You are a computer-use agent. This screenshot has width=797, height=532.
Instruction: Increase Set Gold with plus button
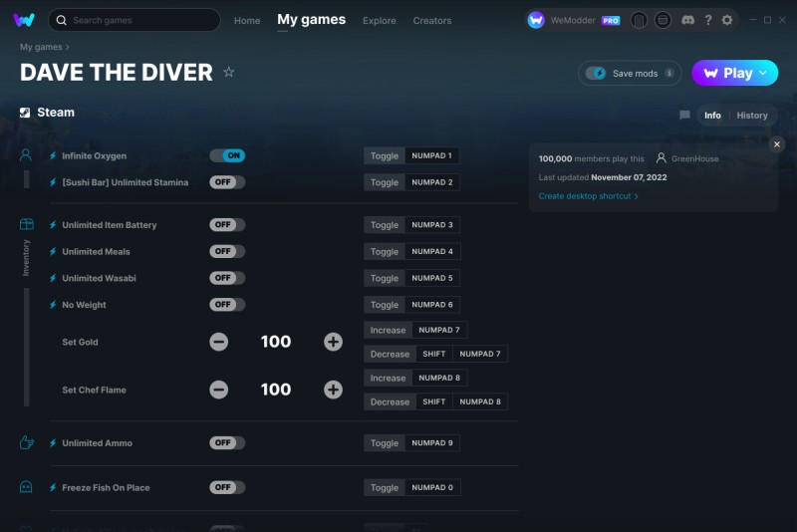click(333, 342)
